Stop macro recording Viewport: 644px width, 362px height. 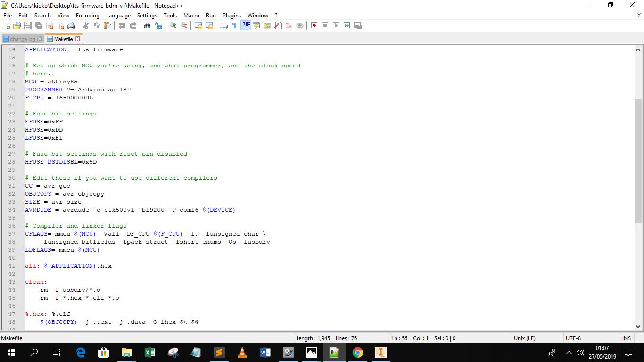click(x=325, y=25)
